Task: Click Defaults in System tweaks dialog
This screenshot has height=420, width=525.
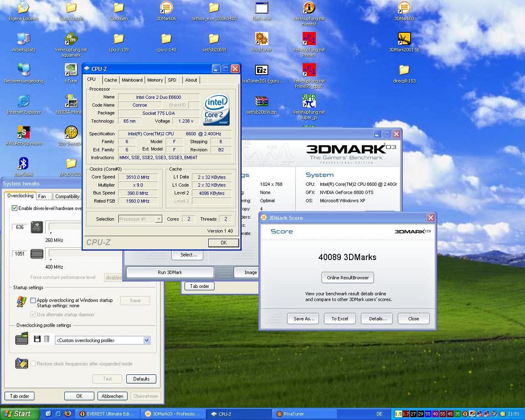Action: point(141,379)
